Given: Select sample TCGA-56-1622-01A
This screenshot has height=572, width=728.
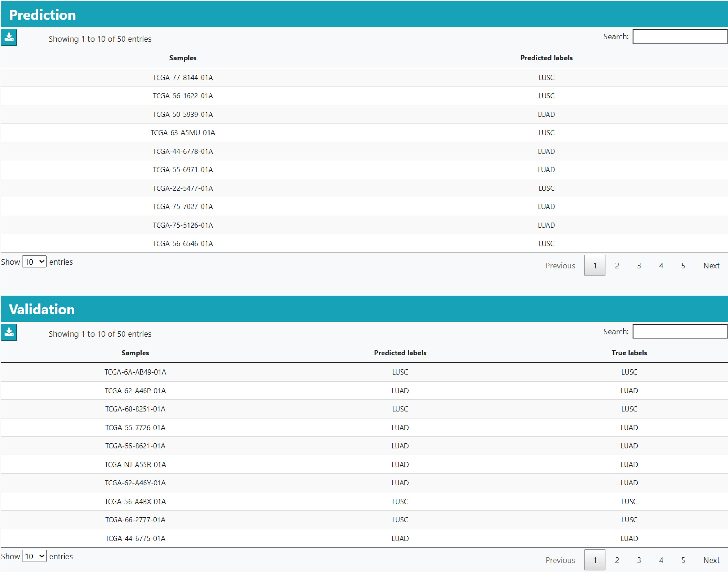Looking at the screenshot, I should tap(183, 96).
